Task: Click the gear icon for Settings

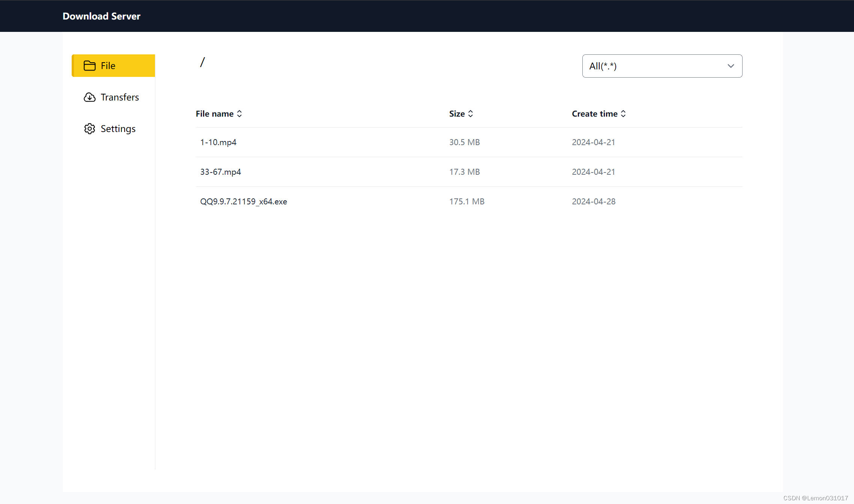Action: click(x=89, y=129)
